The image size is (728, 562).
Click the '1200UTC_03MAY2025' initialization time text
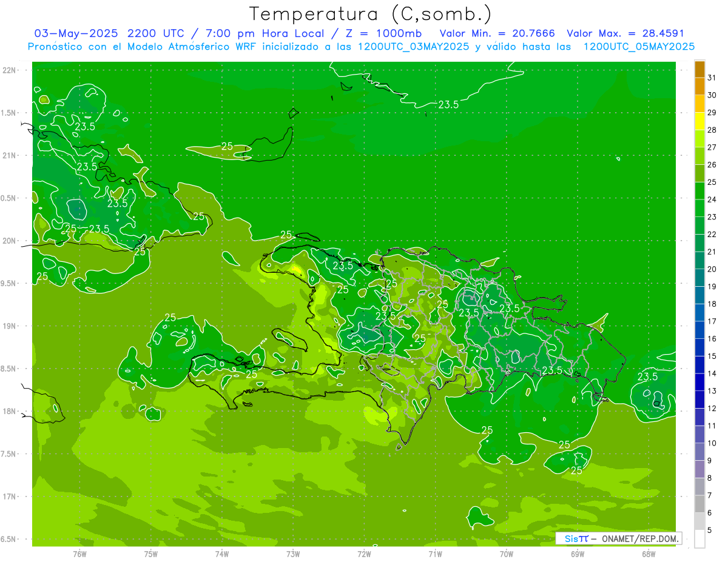[x=413, y=47]
